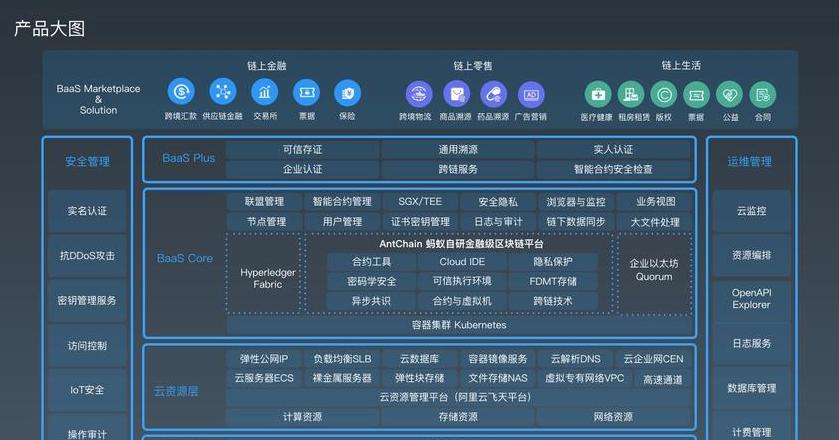Click the 医疗健康 medical kit icon
Viewport: 839px width, 440px height.
pyautogui.click(x=598, y=95)
